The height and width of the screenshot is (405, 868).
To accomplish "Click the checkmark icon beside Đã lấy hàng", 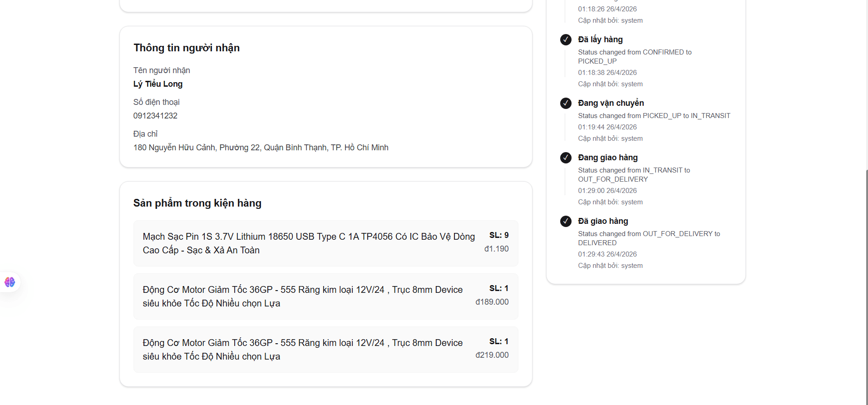I will tap(566, 40).
